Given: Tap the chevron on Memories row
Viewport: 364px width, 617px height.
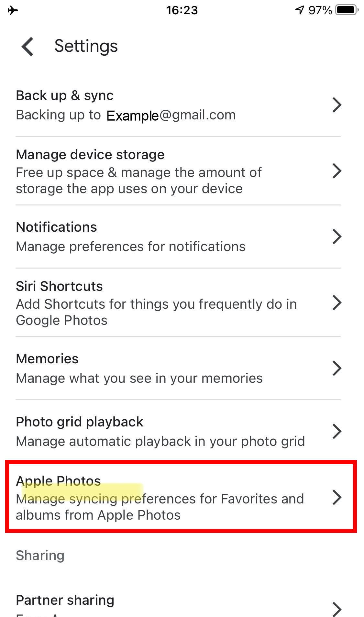Looking at the screenshot, I should (337, 368).
